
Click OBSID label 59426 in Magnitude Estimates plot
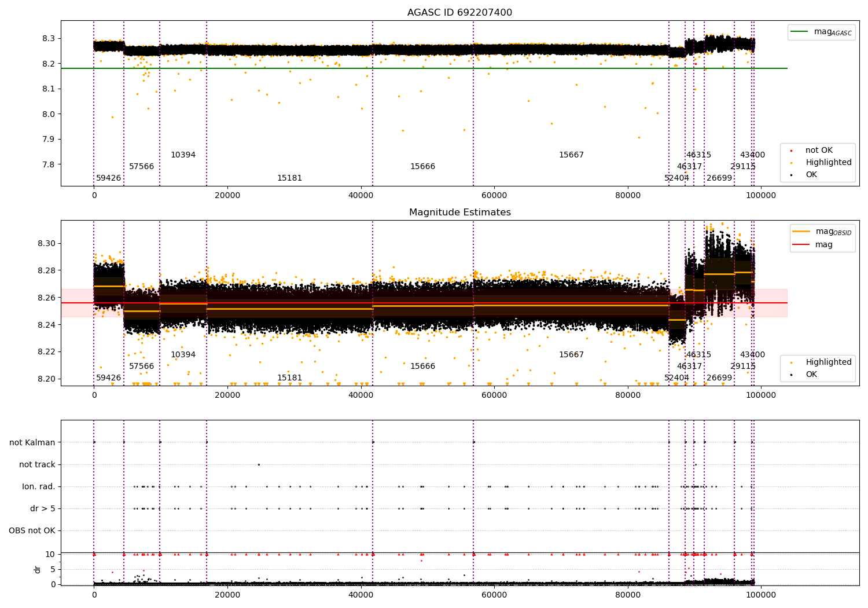click(109, 378)
